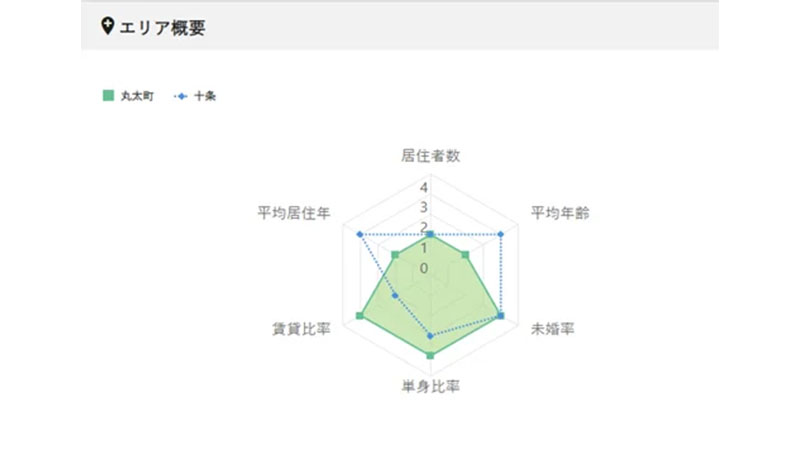The image size is (800, 450).
Task: Select the 単身比率 axis label
Action: (x=431, y=387)
